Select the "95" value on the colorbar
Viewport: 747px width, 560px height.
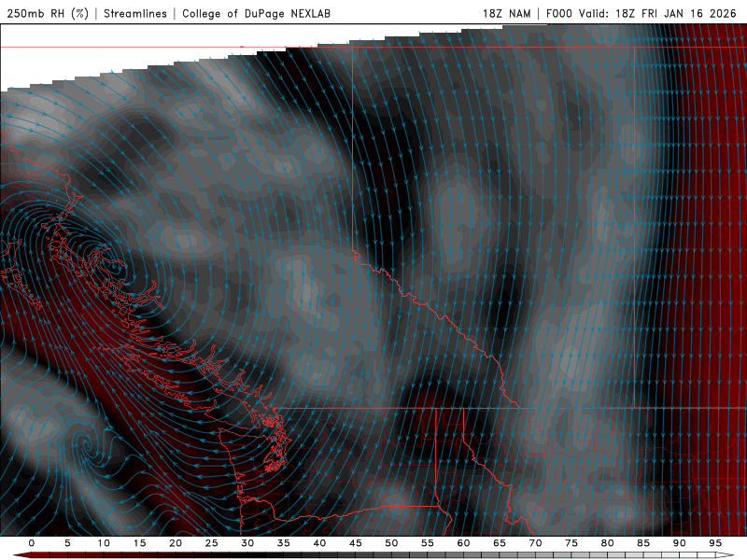tap(715, 543)
